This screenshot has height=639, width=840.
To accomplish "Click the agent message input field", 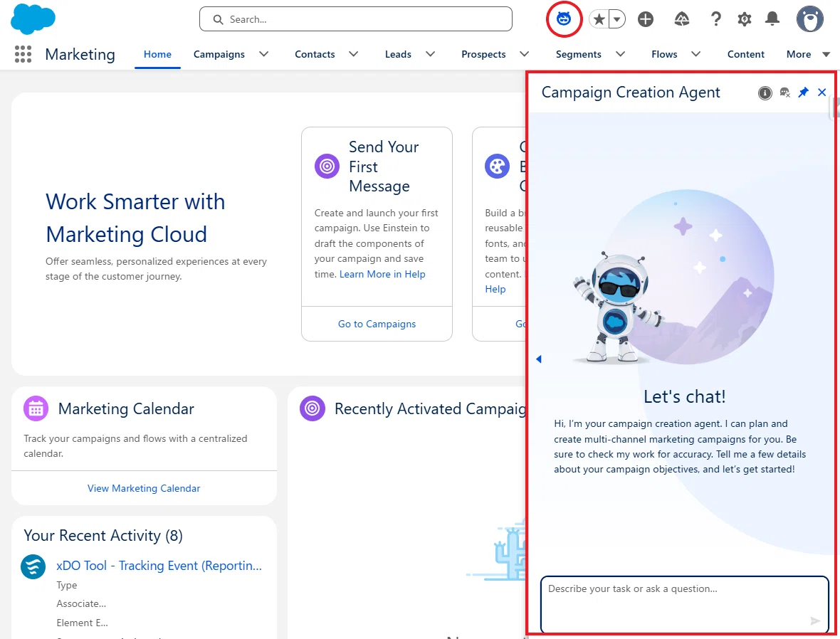I will [684, 603].
